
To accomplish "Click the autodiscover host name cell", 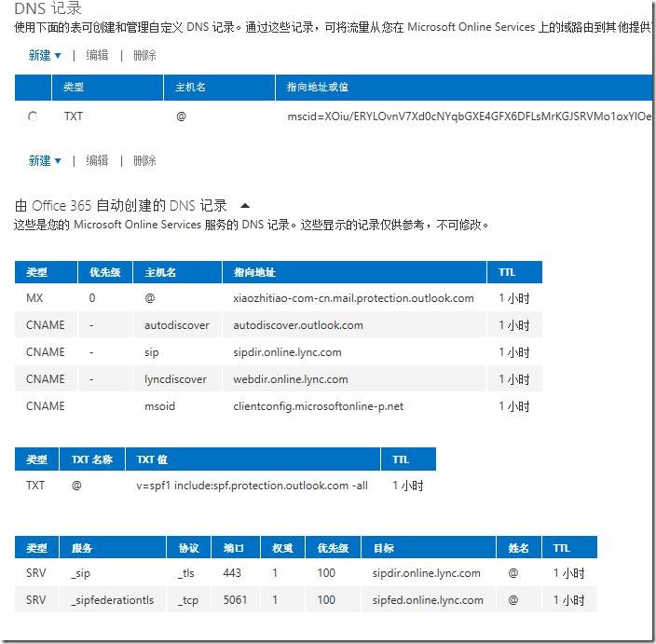I will tap(176, 325).
